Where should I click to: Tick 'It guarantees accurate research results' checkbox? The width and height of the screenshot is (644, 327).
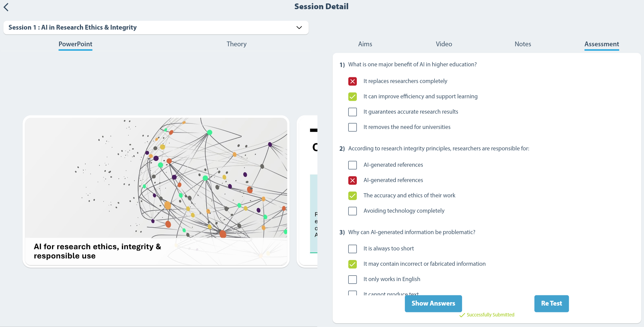point(352,112)
